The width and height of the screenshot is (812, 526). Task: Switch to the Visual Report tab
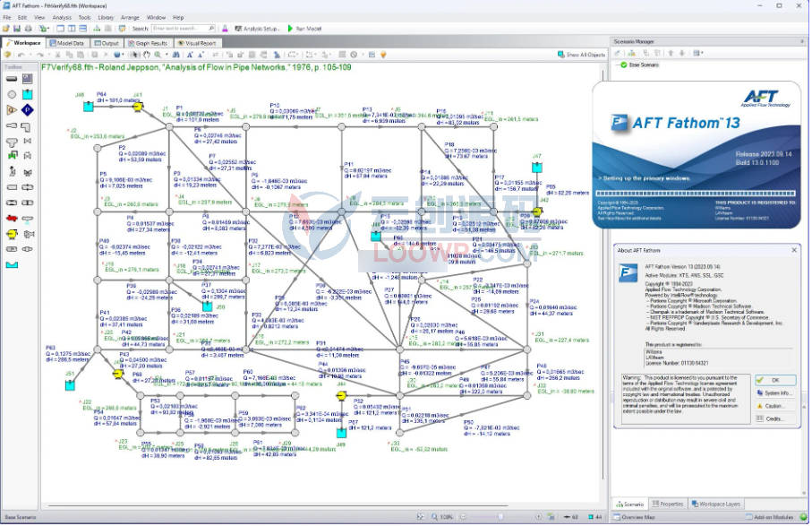[x=197, y=44]
